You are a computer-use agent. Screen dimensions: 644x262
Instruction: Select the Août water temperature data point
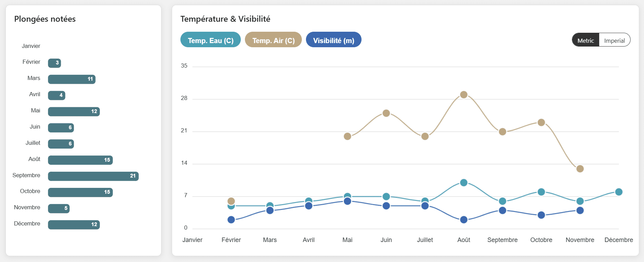464,183
